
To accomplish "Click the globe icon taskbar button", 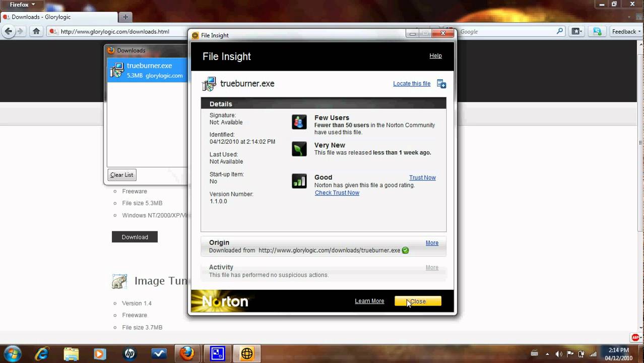I will 247,353.
